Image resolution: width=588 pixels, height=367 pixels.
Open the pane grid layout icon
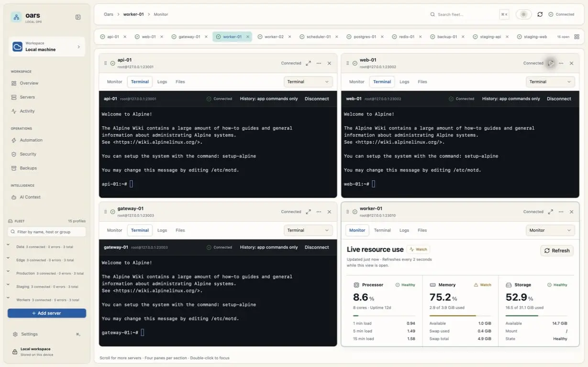[x=577, y=37]
